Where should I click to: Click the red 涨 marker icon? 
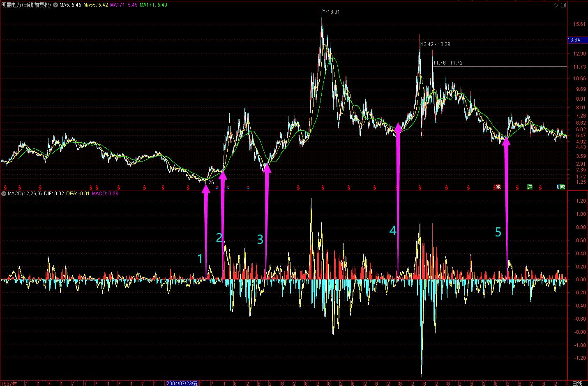coord(498,187)
